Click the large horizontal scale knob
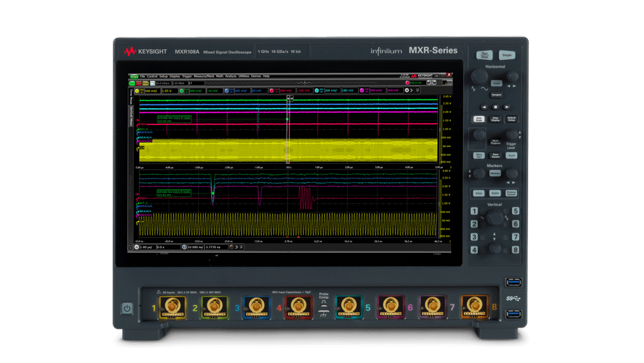644x363 pixels. [x=479, y=77]
